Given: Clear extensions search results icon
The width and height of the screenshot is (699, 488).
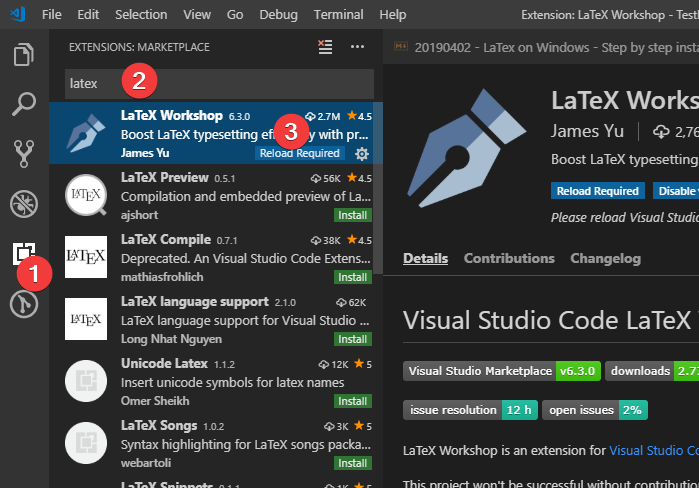Looking at the screenshot, I should [x=325, y=47].
